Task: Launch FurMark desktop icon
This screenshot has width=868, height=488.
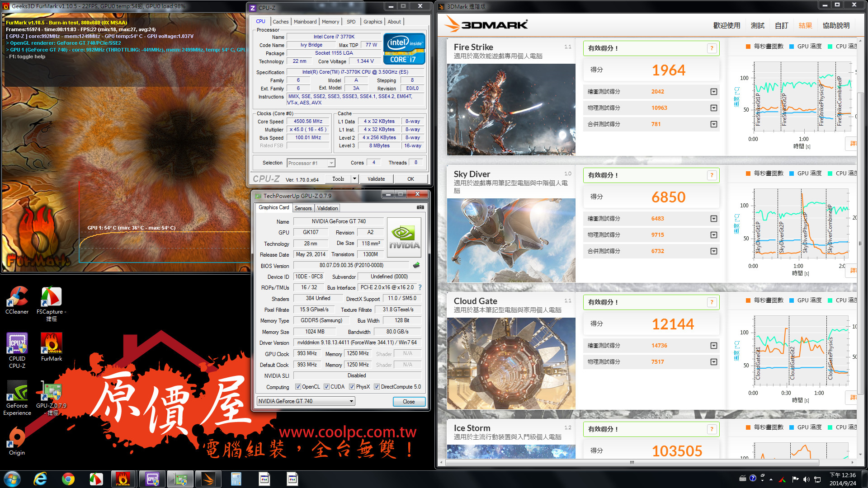Action: point(52,347)
